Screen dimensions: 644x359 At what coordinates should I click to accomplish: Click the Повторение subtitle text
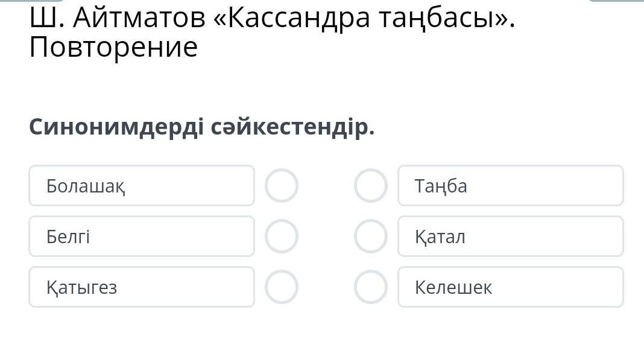[113, 48]
